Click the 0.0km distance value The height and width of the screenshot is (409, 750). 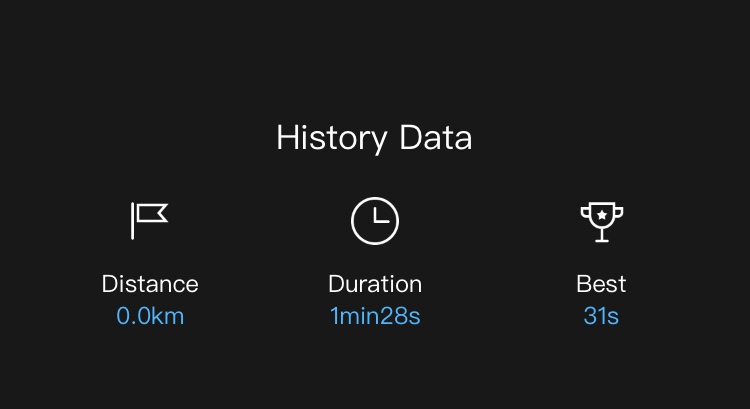150,316
